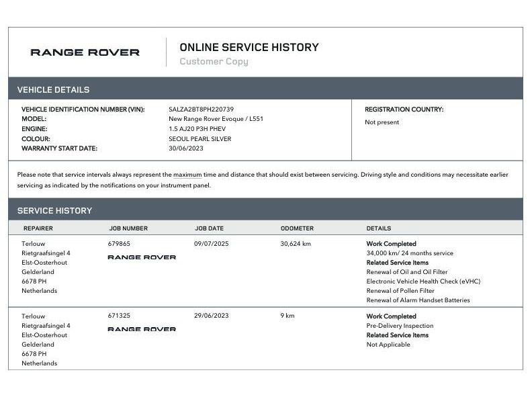
Task: Select the Vehicle Details section header
Action: [x=265, y=88]
